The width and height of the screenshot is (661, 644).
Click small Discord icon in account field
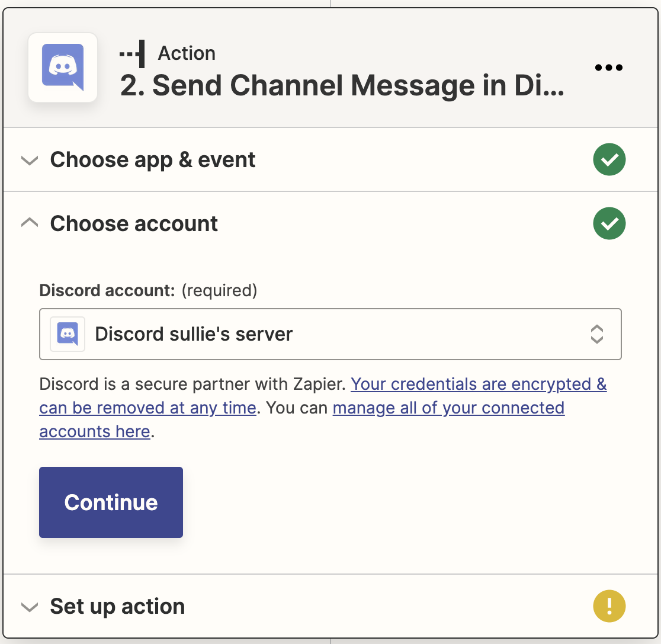68,334
